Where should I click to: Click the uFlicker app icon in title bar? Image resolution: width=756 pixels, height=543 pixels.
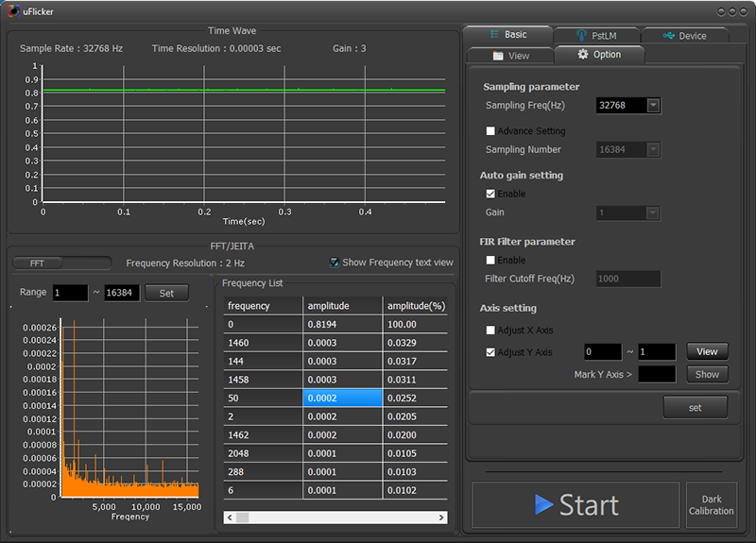11,10
